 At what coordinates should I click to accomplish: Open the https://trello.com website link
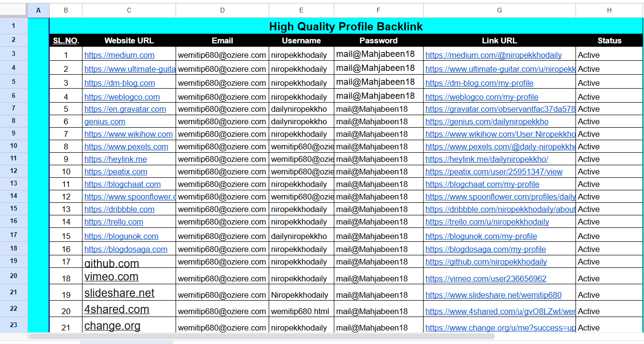(x=114, y=222)
